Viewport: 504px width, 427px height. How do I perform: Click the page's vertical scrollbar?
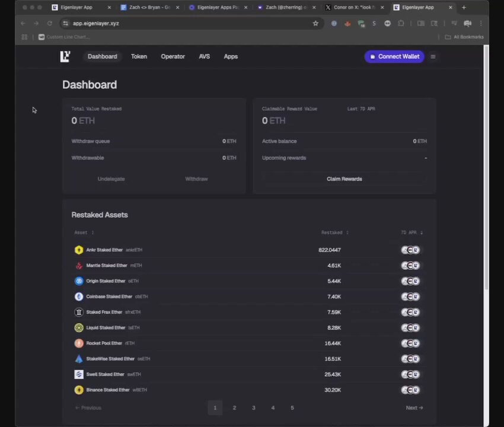point(486,167)
